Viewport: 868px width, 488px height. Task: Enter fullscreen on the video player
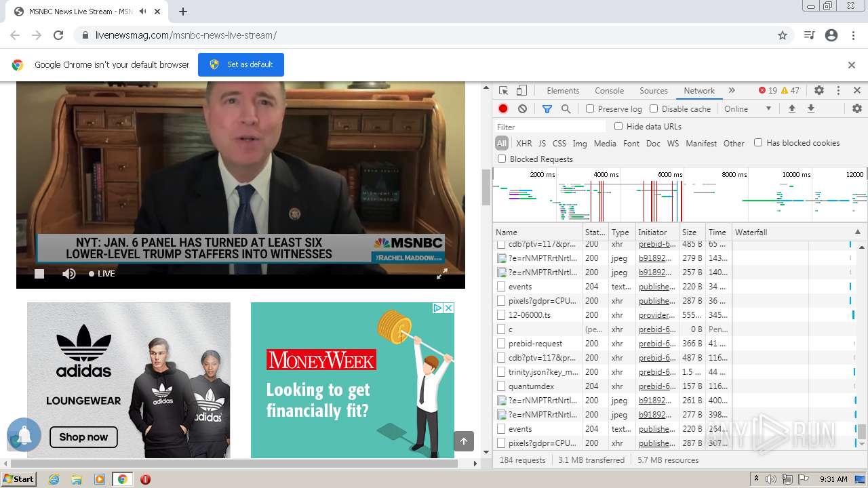tap(441, 274)
